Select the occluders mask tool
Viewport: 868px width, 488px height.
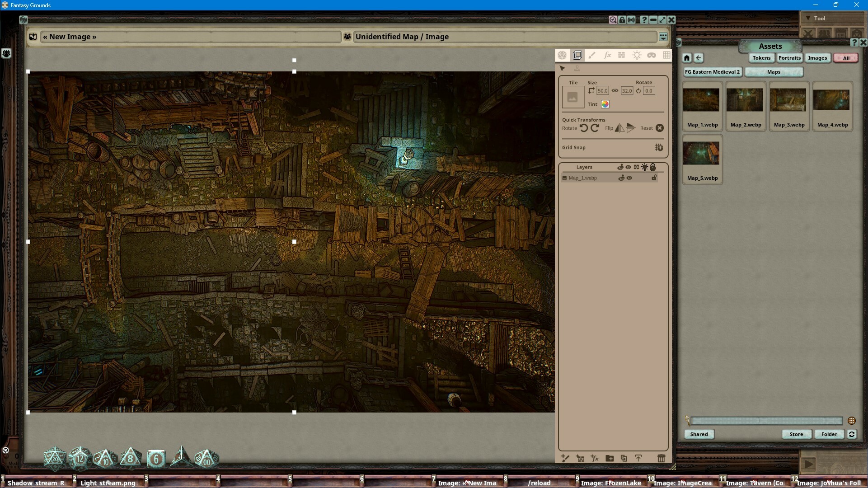tap(652, 55)
